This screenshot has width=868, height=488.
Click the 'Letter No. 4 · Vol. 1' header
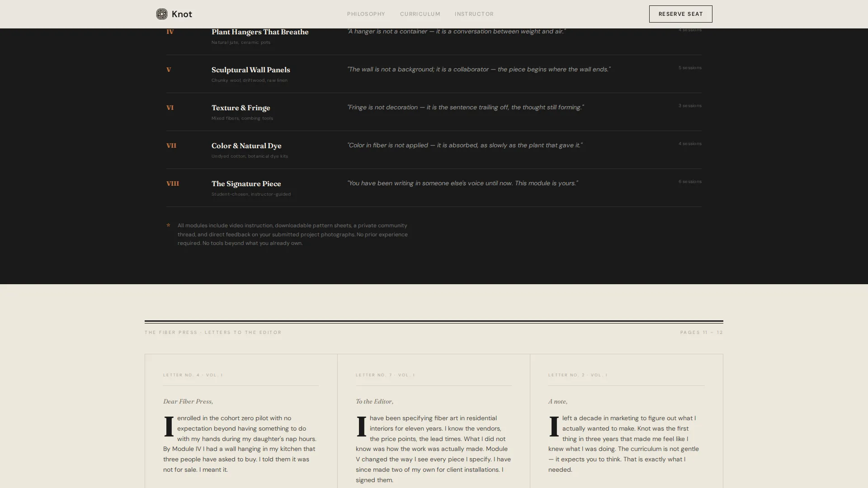(193, 375)
